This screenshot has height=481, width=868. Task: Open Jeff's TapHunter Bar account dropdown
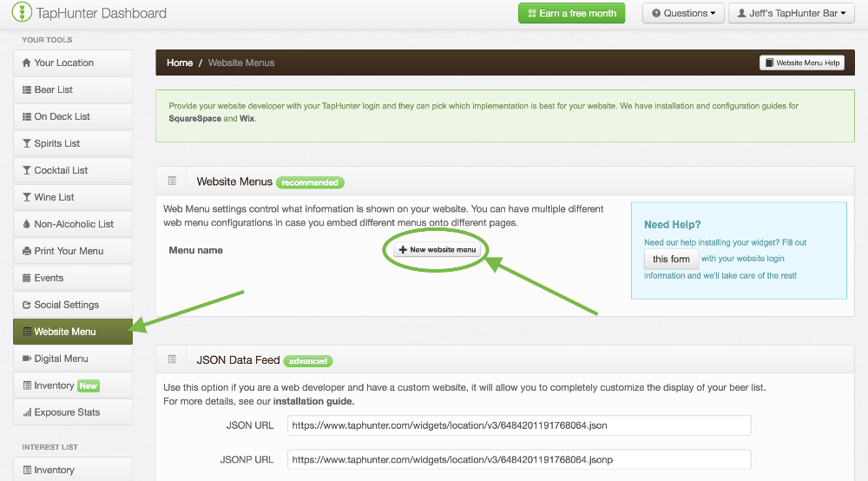[x=791, y=13]
